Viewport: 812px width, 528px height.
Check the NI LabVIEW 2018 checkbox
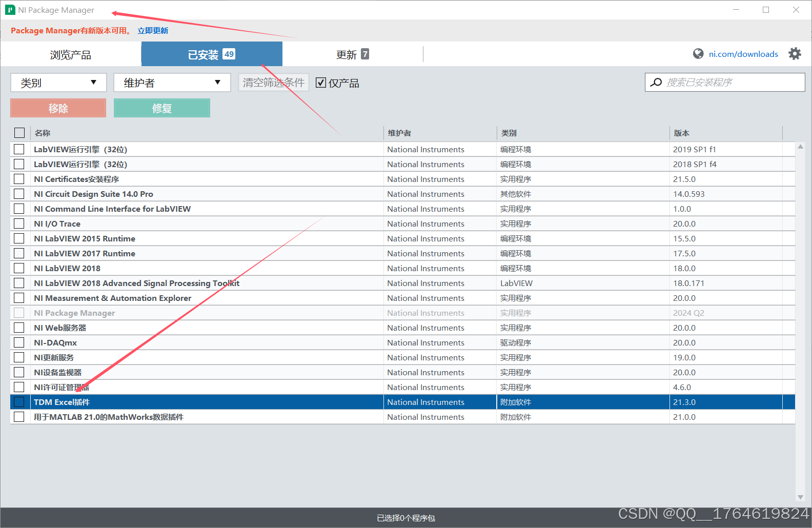(19, 268)
